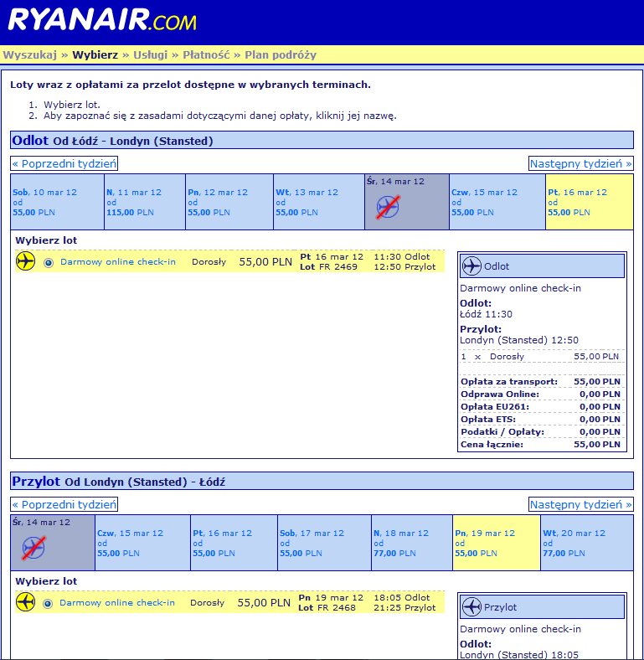The height and width of the screenshot is (660, 644).
Task: Go to the next week for the return flight
Action: tap(581, 504)
